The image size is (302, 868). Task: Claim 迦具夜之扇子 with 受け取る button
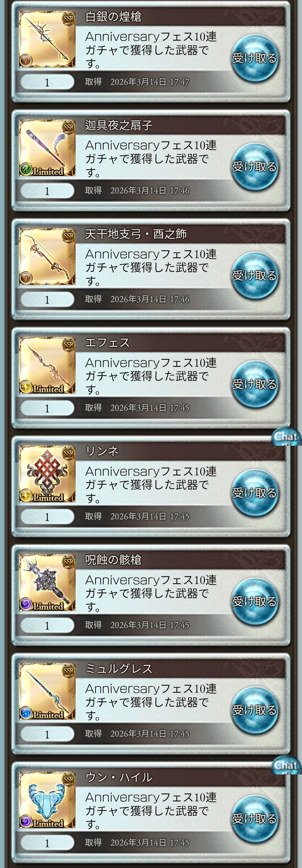pyautogui.click(x=255, y=167)
